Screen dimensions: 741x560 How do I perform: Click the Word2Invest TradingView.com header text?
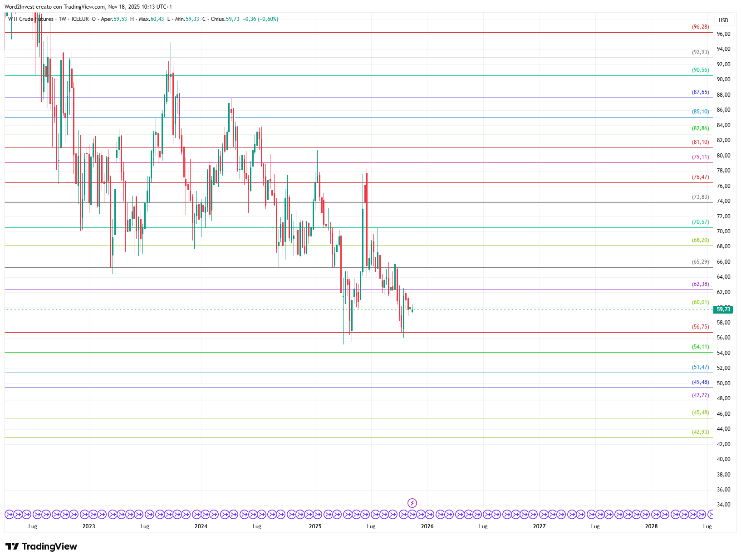click(88, 7)
